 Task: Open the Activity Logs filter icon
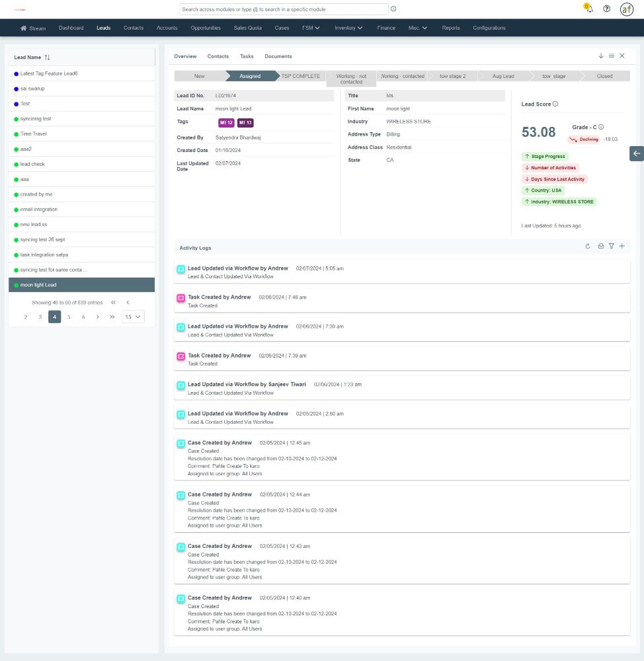(611, 247)
